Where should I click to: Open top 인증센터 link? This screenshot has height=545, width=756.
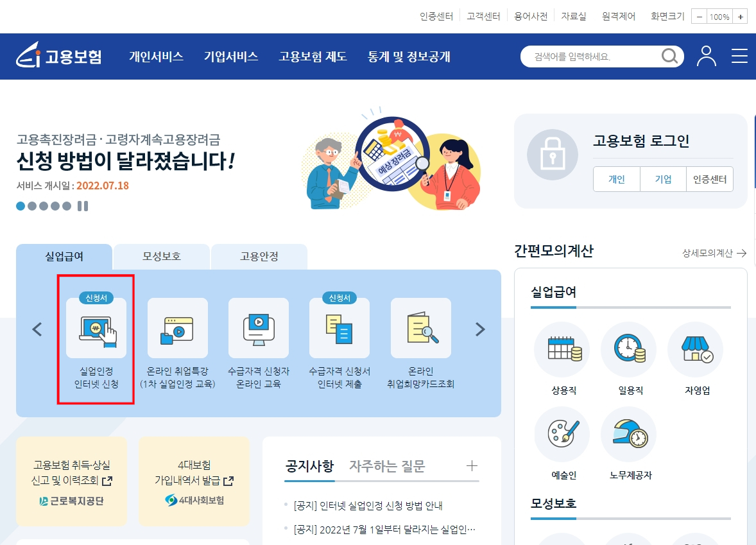click(x=436, y=17)
